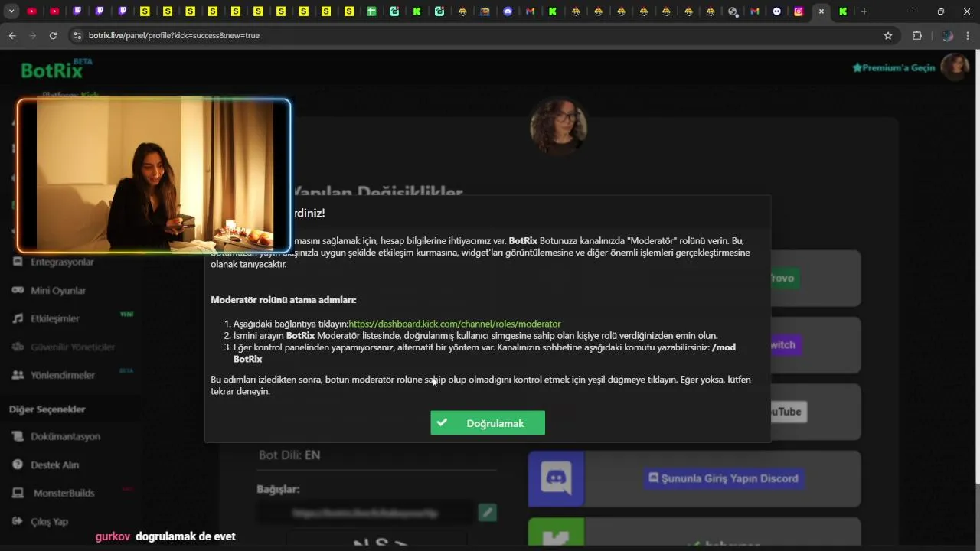Switch to the Discord tab

click(508, 11)
